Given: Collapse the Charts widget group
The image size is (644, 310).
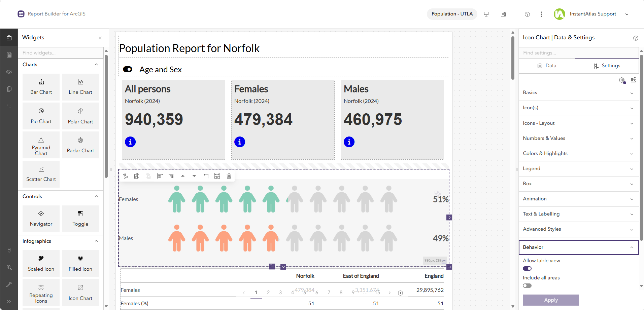Looking at the screenshot, I should coord(96,65).
